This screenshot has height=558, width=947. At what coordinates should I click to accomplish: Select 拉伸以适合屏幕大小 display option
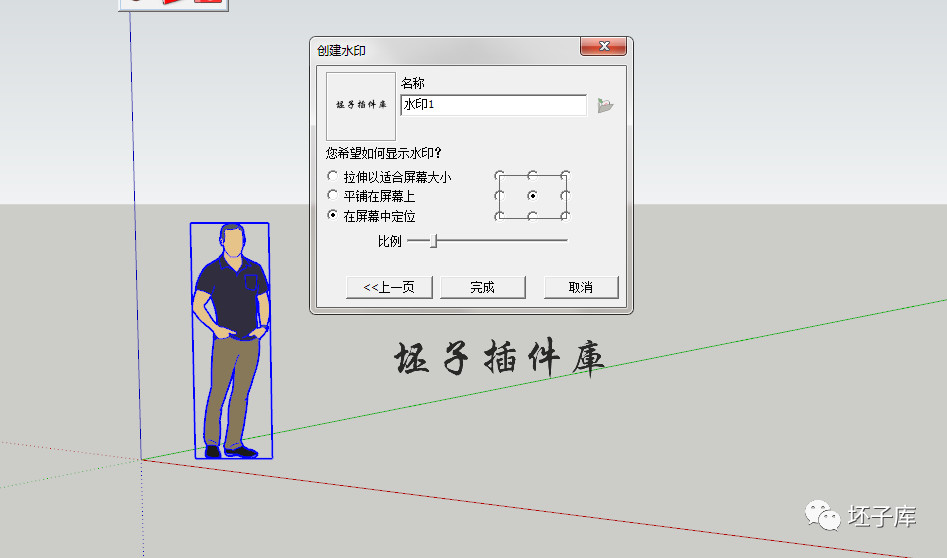click(332, 176)
